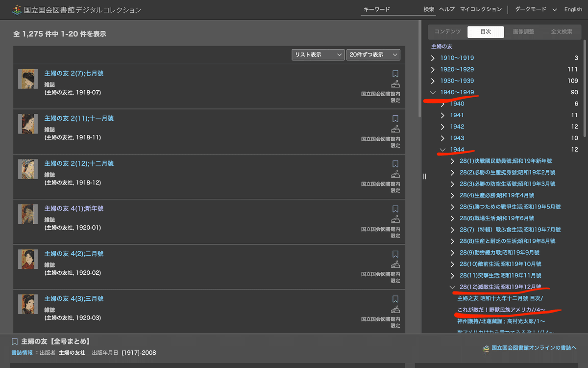This screenshot has width=588, height=368.
Task: Click hierarchy icon for 2(12);十二月號 entry
Action: tap(395, 175)
